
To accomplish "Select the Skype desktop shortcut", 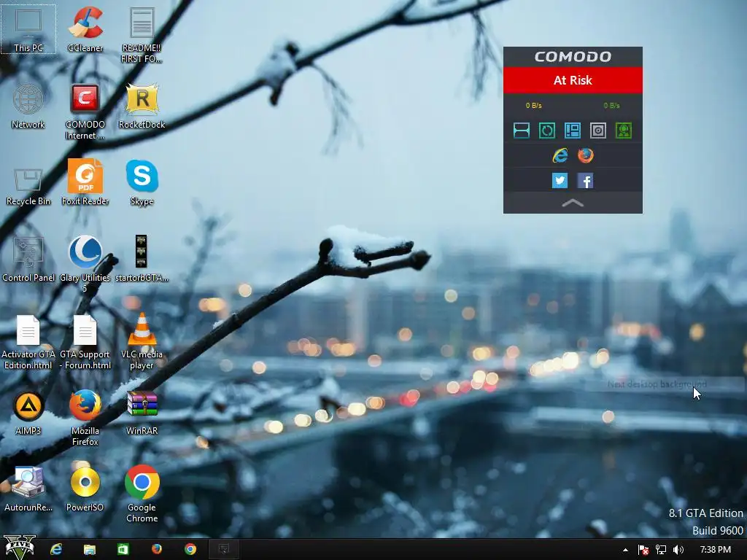I will pyautogui.click(x=142, y=183).
